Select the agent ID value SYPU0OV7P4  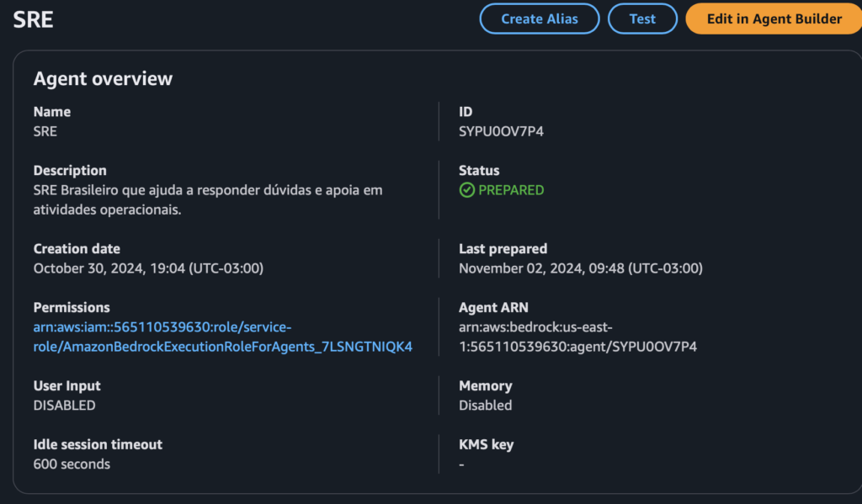click(501, 131)
